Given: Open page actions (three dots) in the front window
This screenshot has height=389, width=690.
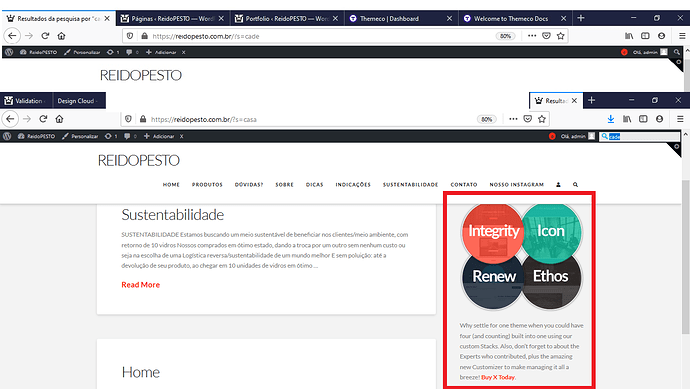Looking at the screenshot, I should 513,119.
